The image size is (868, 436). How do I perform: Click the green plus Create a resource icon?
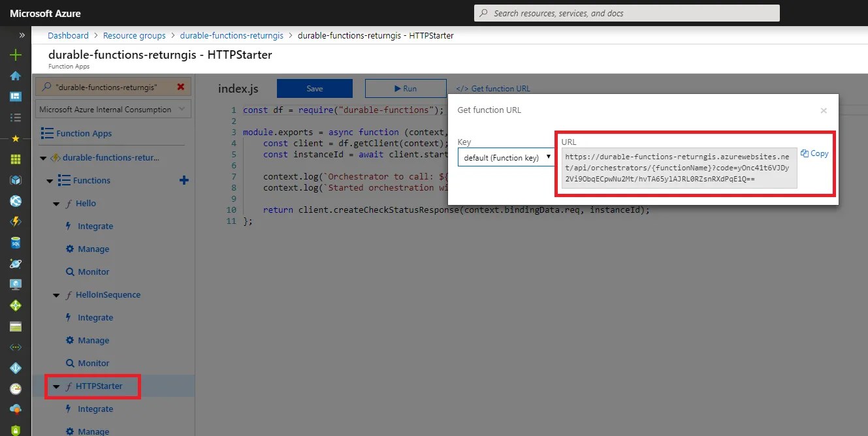coord(16,55)
